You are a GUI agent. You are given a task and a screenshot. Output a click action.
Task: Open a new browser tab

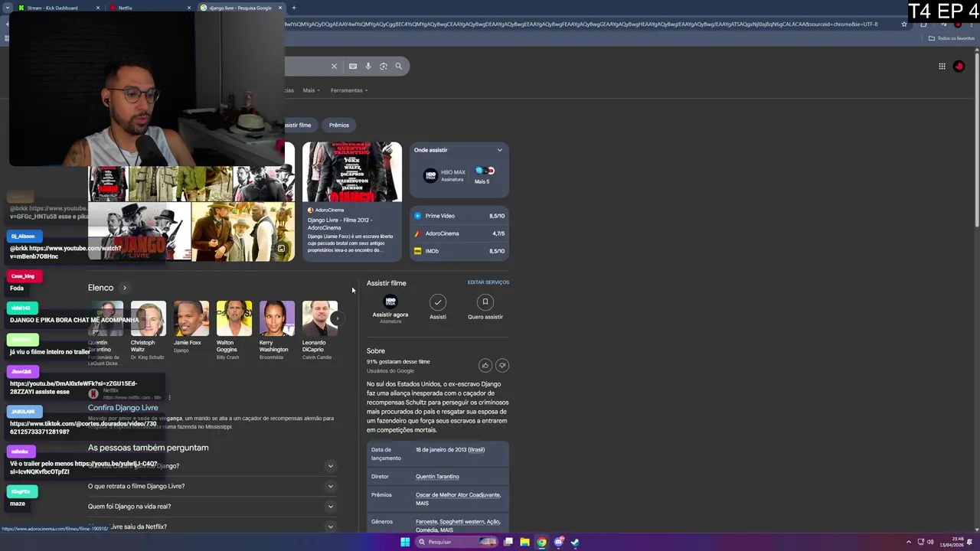click(x=294, y=8)
